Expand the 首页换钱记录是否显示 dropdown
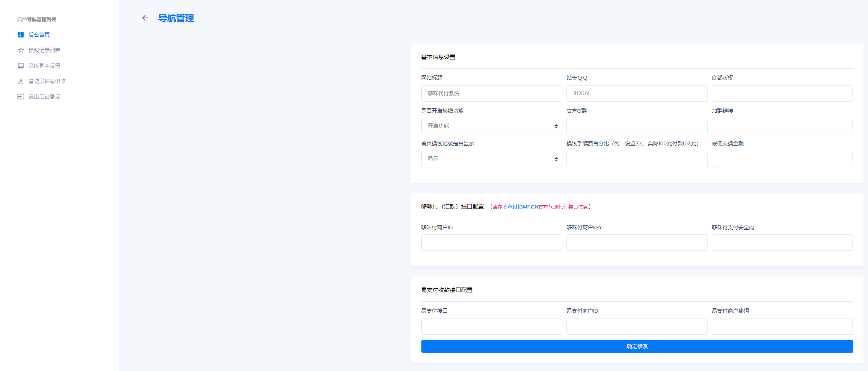 point(491,159)
